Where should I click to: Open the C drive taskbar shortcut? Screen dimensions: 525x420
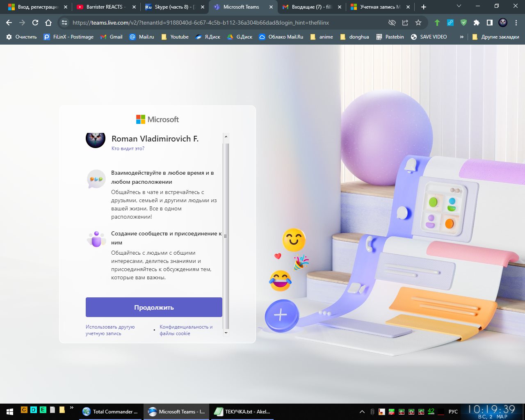tap(24, 409)
